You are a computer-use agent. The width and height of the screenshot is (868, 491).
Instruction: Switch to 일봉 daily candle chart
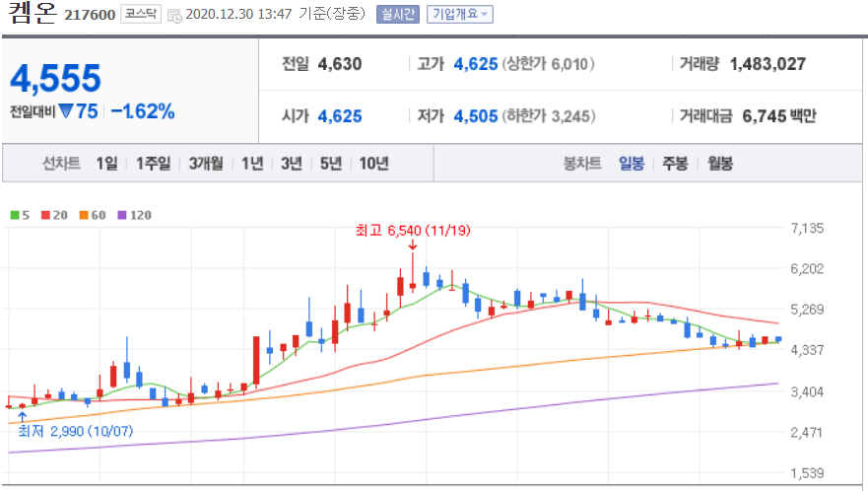pyautogui.click(x=632, y=163)
